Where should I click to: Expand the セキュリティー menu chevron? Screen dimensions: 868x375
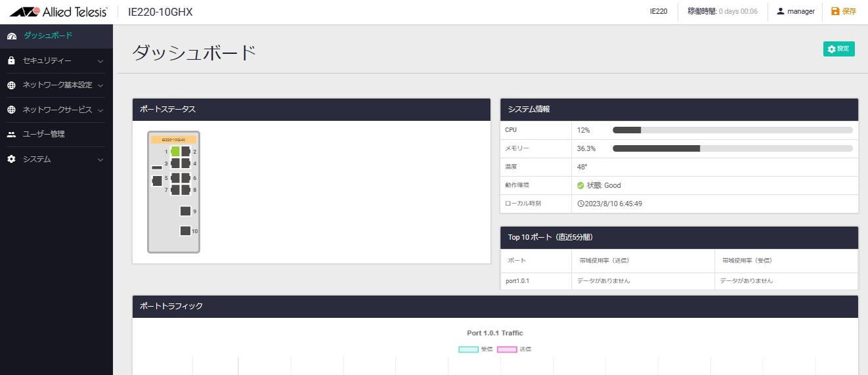click(x=100, y=61)
